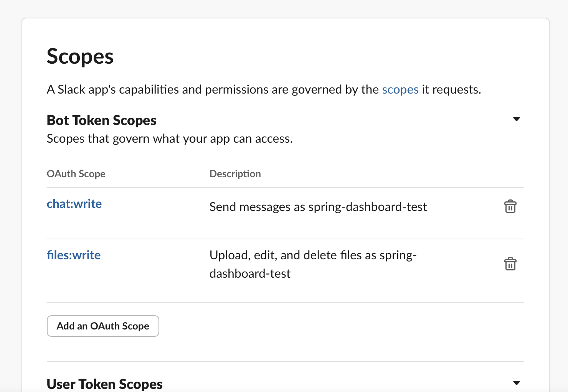The image size is (568, 392).
Task: Delete the chat:write scope via trash icon
Action: click(510, 206)
